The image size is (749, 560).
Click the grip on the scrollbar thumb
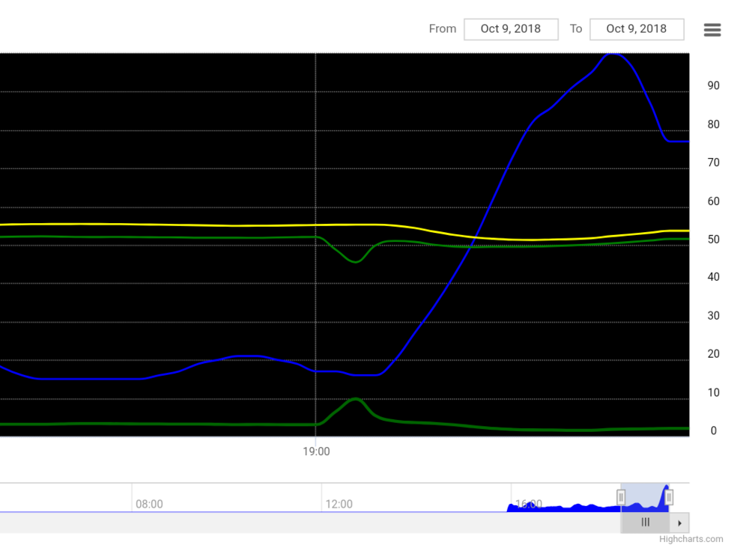point(645,523)
